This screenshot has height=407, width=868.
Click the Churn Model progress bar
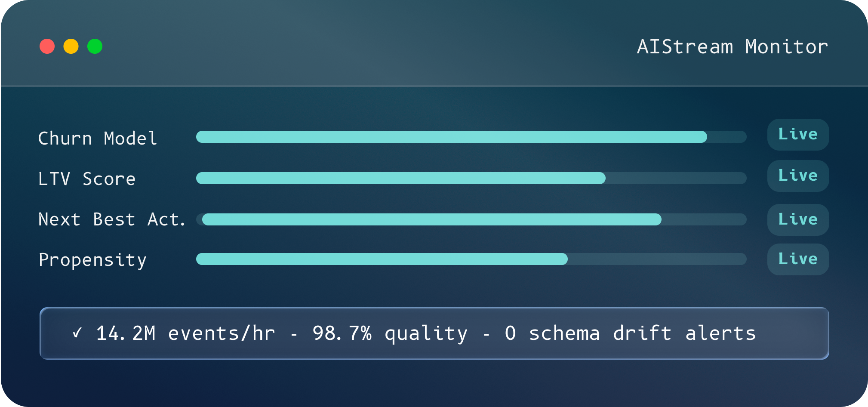[x=471, y=137]
